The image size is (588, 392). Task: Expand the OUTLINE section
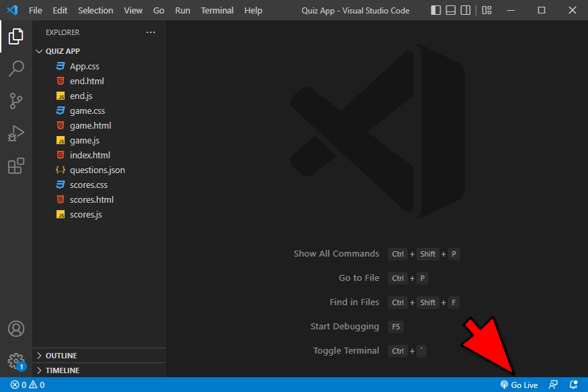(99, 356)
